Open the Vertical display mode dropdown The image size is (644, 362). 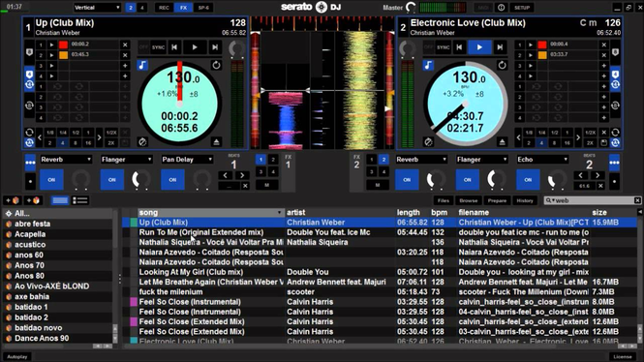point(98,8)
